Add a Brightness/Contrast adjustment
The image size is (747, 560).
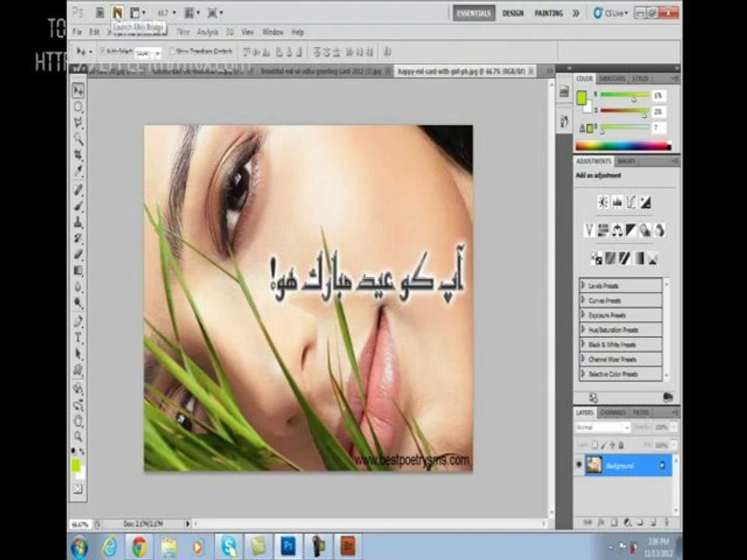[603, 202]
